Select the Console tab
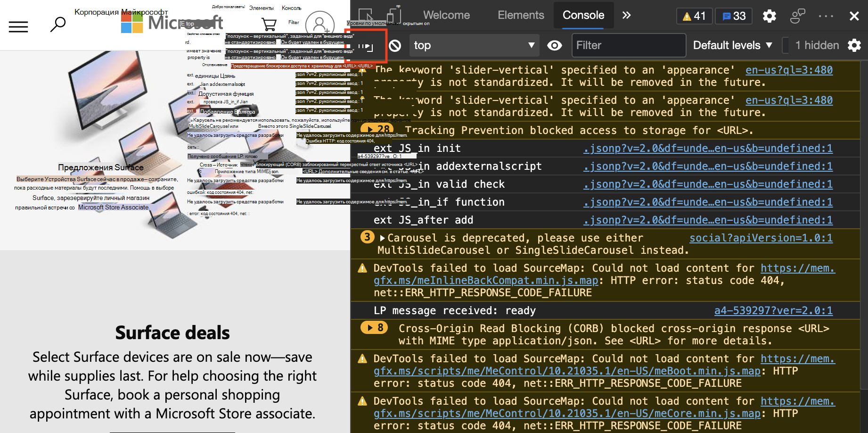This screenshot has width=868, height=433. (583, 15)
